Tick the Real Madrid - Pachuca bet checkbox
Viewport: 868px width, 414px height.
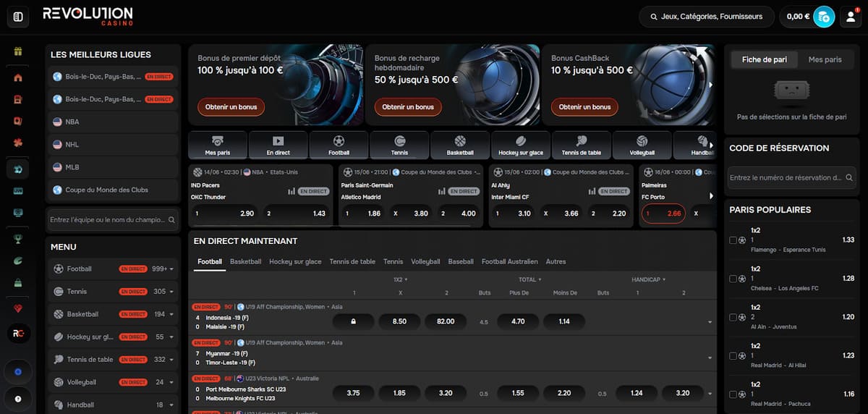733,394
